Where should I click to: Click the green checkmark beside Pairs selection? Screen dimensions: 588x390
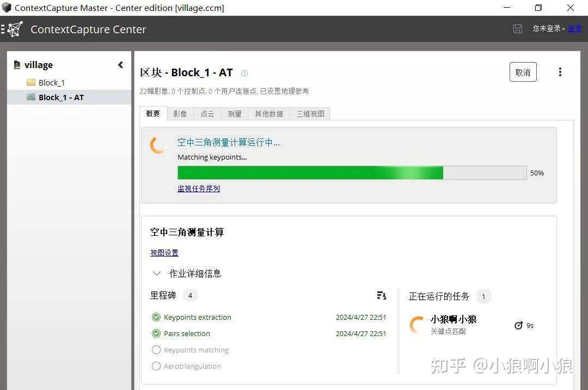tap(156, 333)
